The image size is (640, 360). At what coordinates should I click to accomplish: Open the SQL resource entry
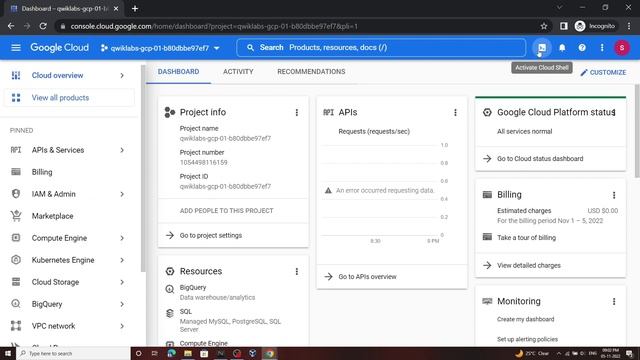186,312
